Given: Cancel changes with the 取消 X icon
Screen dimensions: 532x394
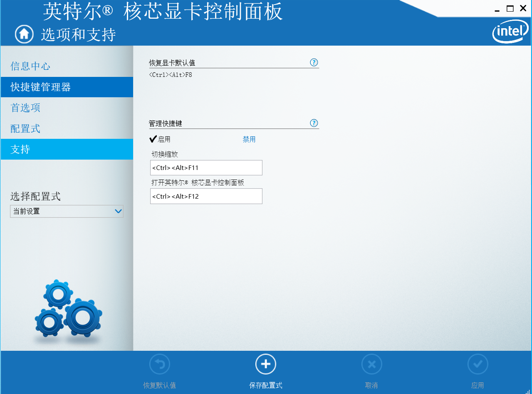Looking at the screenshot, I should click(x=371, y=364).
